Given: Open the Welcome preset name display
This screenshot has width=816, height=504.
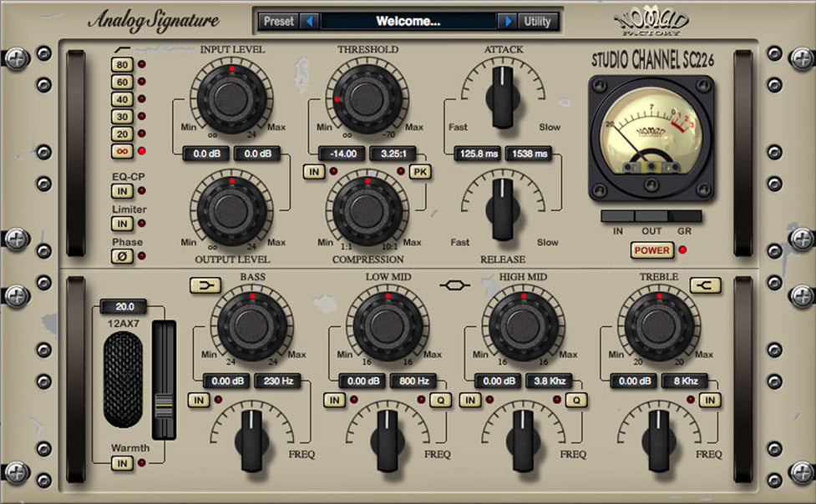Looking at the screenshot, I should tap(409, 21).
